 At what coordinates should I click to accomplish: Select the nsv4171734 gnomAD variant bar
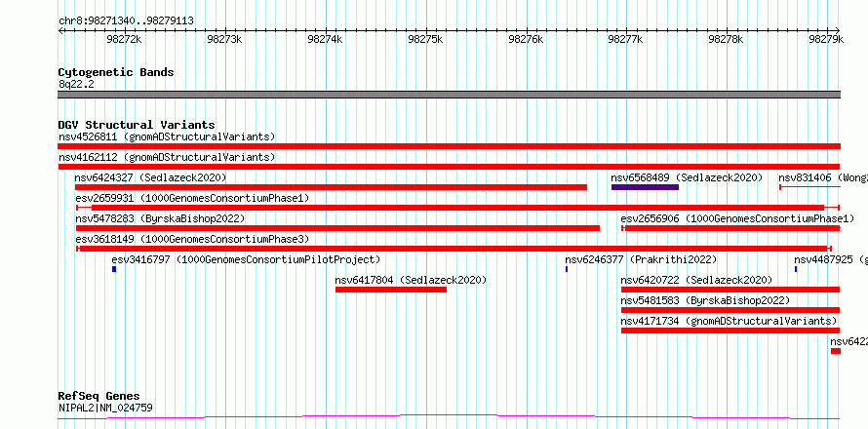tap(730, 331)
